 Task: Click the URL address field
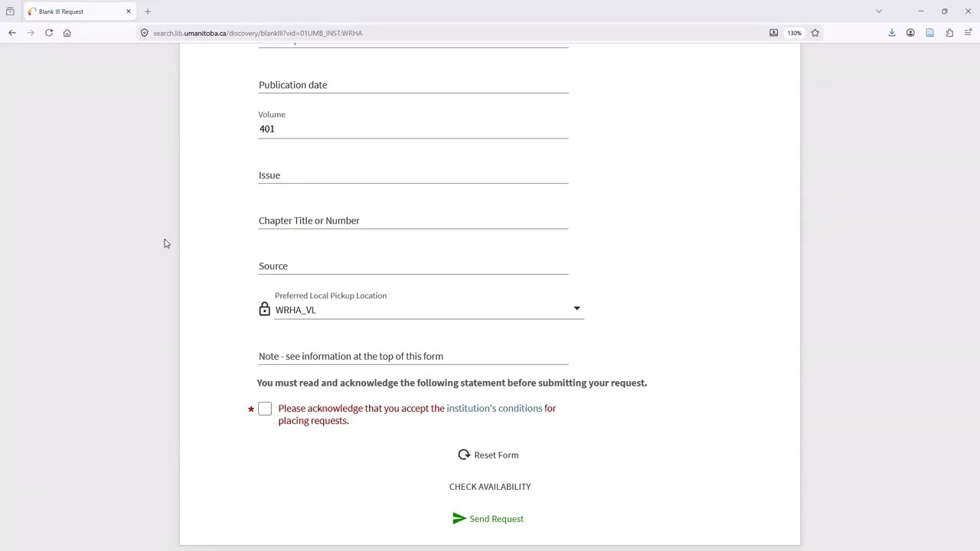coord(452,33)
